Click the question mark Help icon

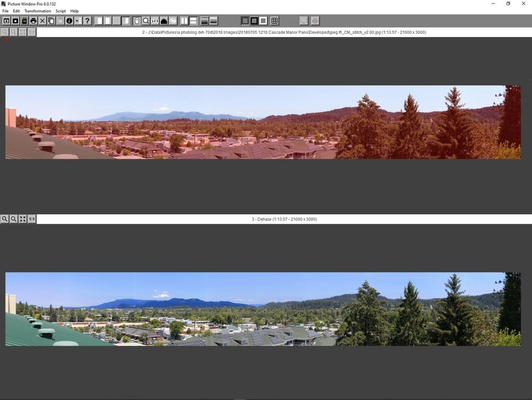click(x=87, y=21)
